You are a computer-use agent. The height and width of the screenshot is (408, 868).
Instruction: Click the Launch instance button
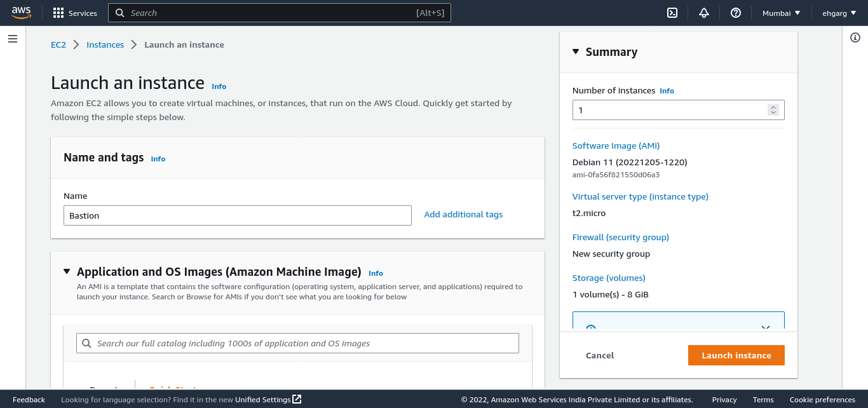[x=736, y=355]
